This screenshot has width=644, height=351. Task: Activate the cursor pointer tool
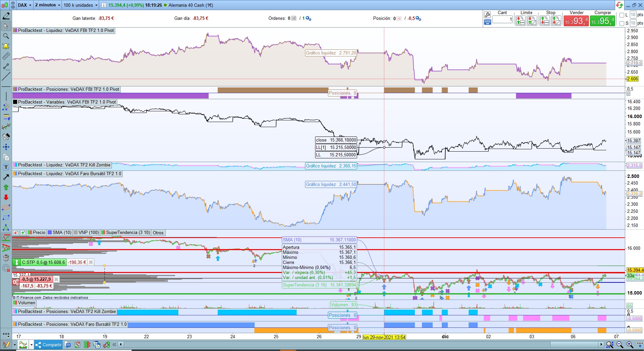click(6, 26)
